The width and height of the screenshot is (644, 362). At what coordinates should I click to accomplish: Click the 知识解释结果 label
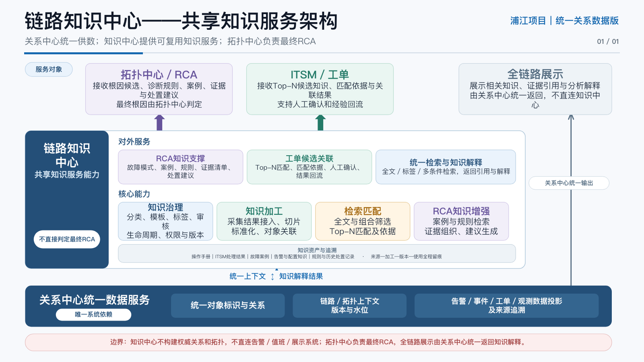pyautogui.click(x=301, y=276)
